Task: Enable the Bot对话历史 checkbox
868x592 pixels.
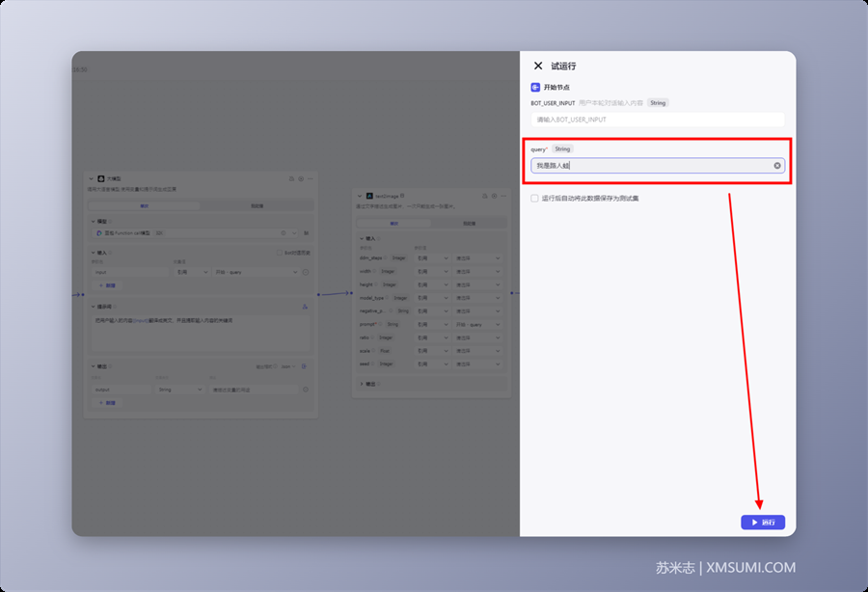Action: (280, 253)
